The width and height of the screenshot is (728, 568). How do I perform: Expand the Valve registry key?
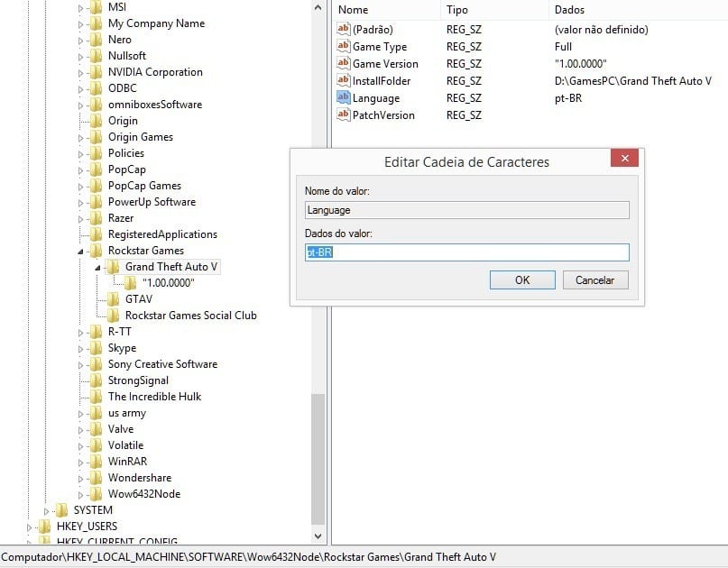[x=81, y=429]
